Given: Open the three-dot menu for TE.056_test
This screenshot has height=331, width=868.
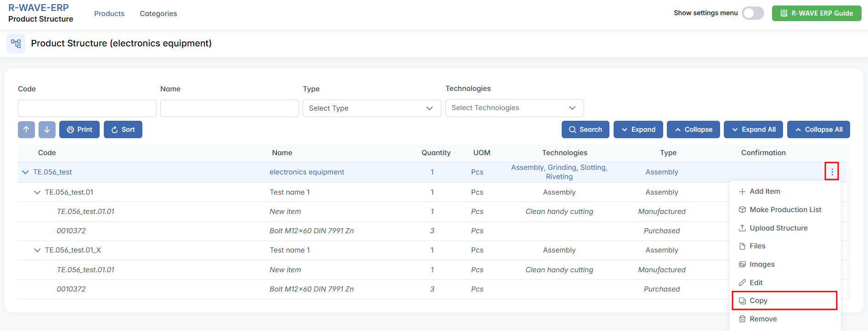Looking at the screenshot, I should coord(832,172).
